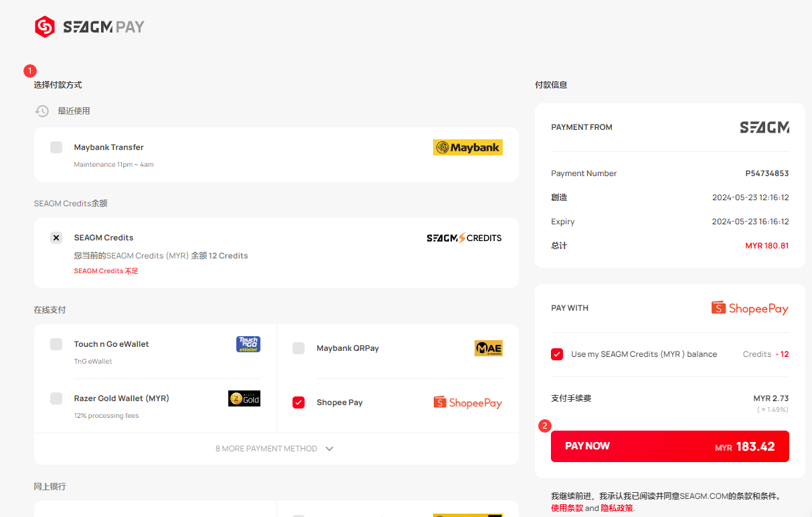
Task: Click the created time 2024-05-23 12:16:12
Action: point(750,198)
